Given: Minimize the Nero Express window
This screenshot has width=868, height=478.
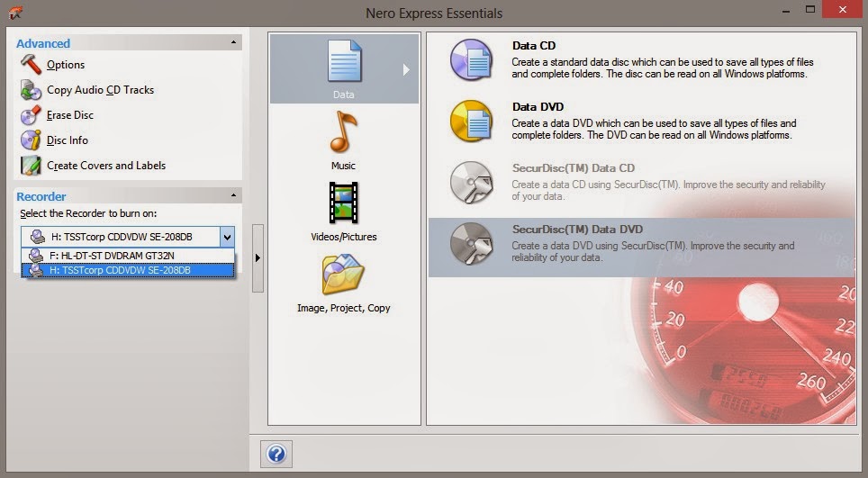Looking at the screenshot, I should point(786,10).
